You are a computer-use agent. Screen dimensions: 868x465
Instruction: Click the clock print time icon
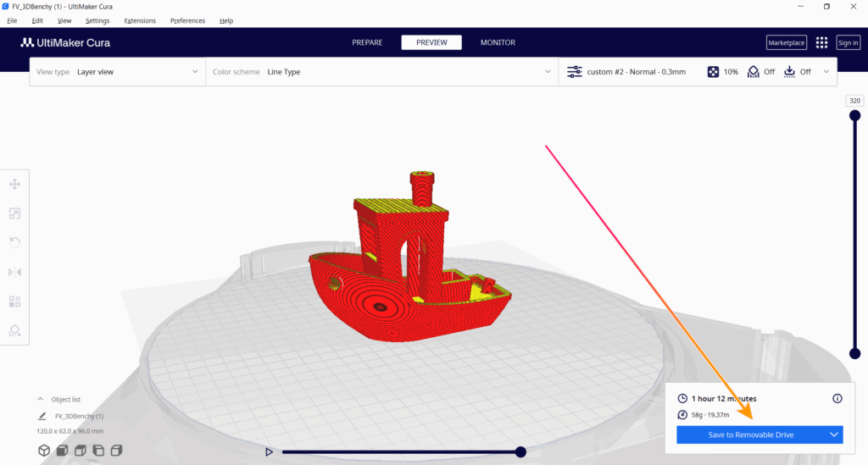tap(682, 398)
